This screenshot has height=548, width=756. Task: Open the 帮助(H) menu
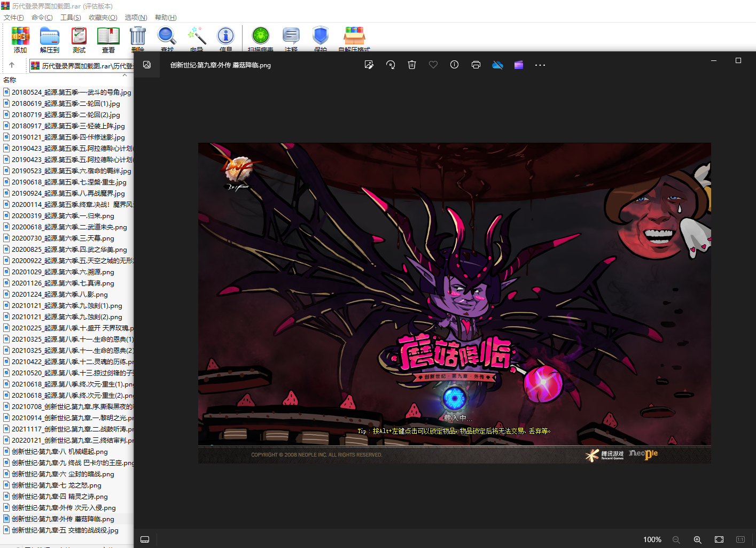click(x=166, y=18)
